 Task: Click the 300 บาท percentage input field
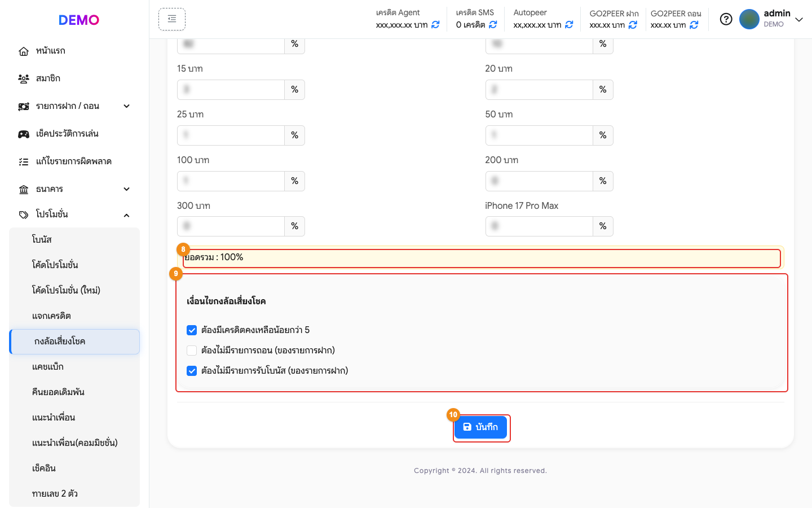231,226
